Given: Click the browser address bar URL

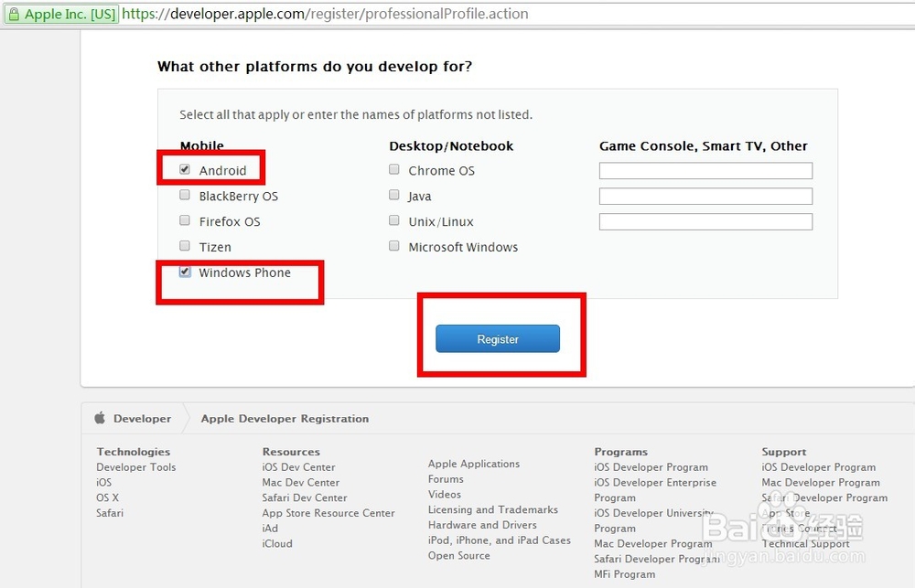Looking at the screenshot, I should tap(325, 15).
